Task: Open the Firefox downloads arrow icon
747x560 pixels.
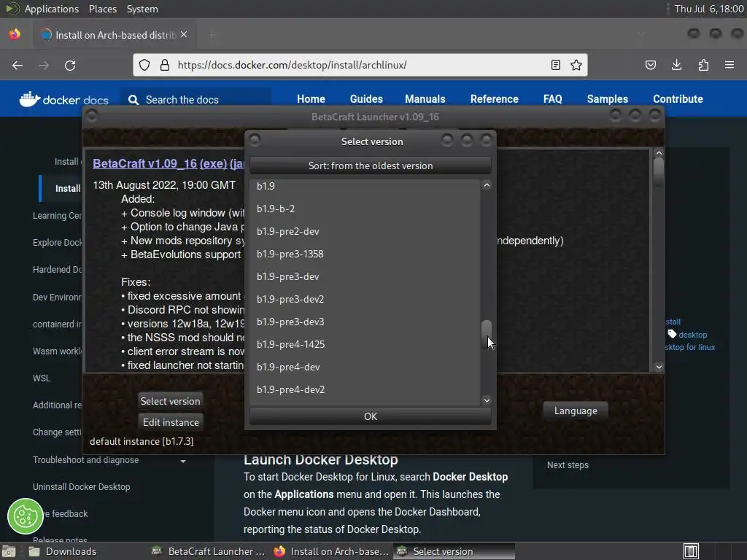Action: (676, 65)
